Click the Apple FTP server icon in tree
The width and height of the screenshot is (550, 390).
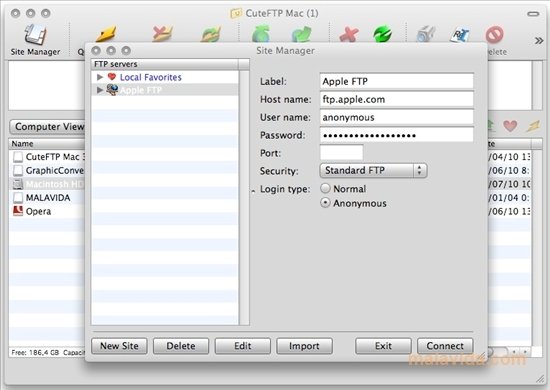[x=112, y=90]
